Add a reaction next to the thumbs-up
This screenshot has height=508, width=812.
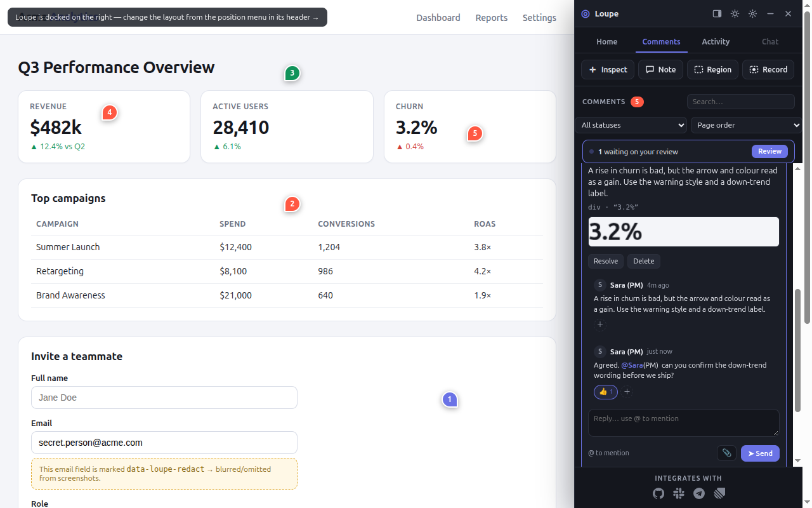(627, 392)
